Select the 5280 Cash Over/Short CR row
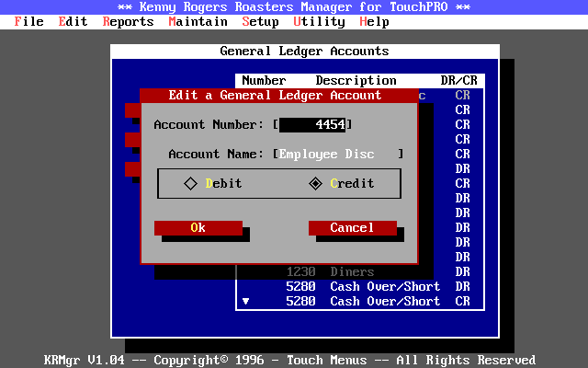The image size is (588, 368). [x=360, y=301]
